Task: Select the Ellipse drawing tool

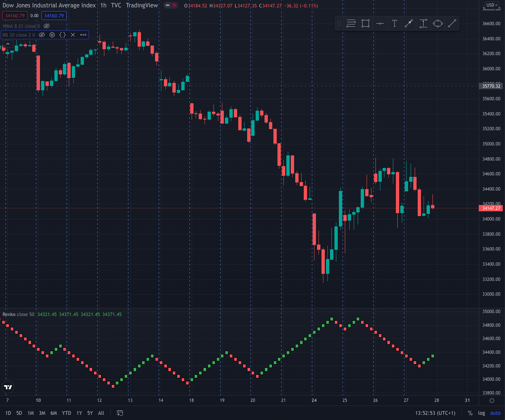Action: point(438,24)
